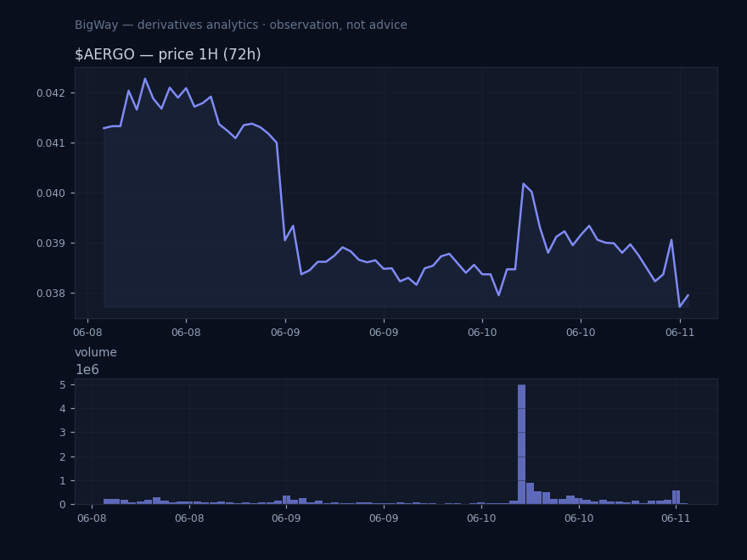Click the volume axis label 1
Image resolution: width=747 pixels, height=560 pixels.
(63, 480)
